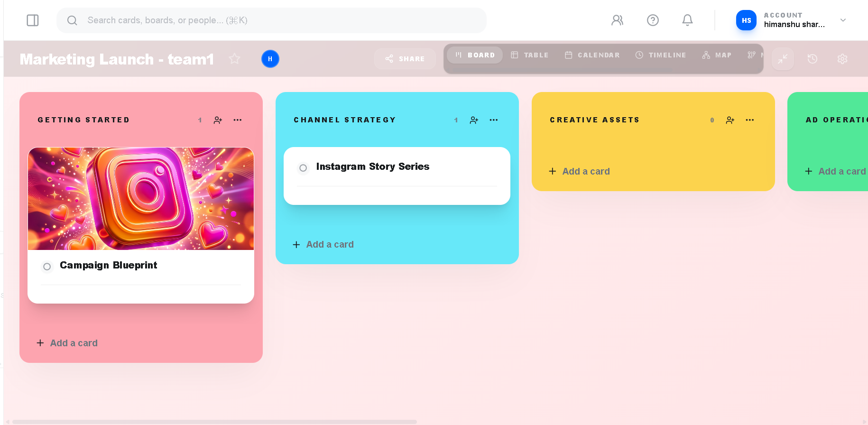The width and height of the screenshot is (868, 425).
Task: Click the Marketing Launch - team1 title
Action: [x=117, y=59]
